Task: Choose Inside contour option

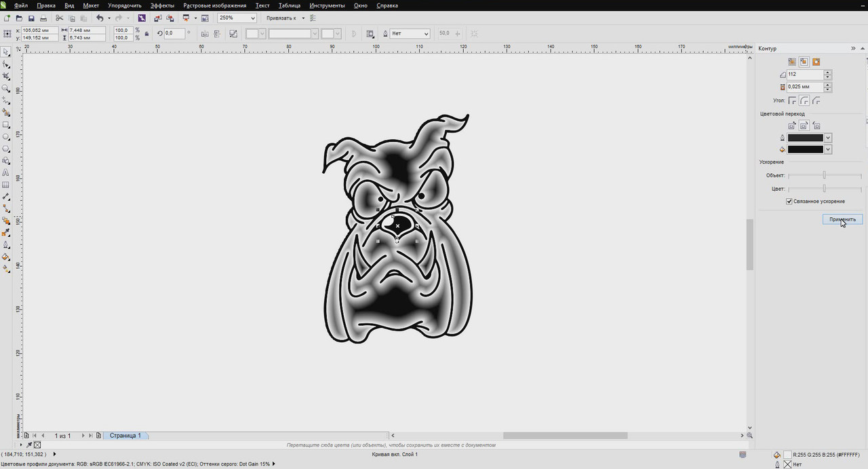Action: pyautogui.click(x=804, y=62)
